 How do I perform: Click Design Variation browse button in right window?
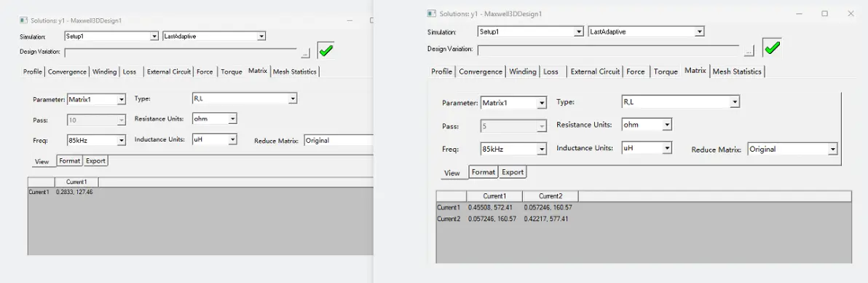749,50
